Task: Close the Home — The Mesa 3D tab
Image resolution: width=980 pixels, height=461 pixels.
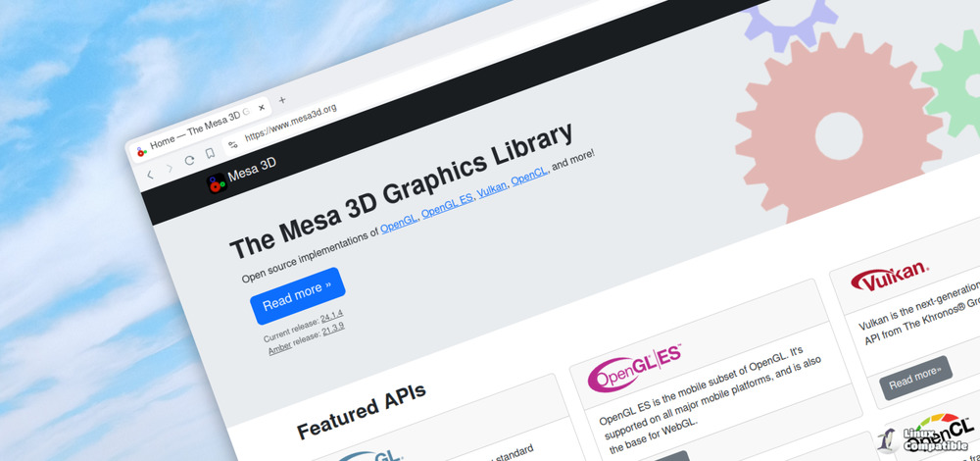Action: pyautogui.click(x=261, y=107)
